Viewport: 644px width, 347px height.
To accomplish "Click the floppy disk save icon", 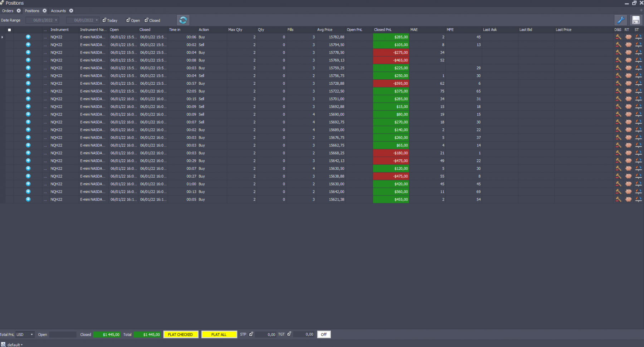I will point(636,20).
